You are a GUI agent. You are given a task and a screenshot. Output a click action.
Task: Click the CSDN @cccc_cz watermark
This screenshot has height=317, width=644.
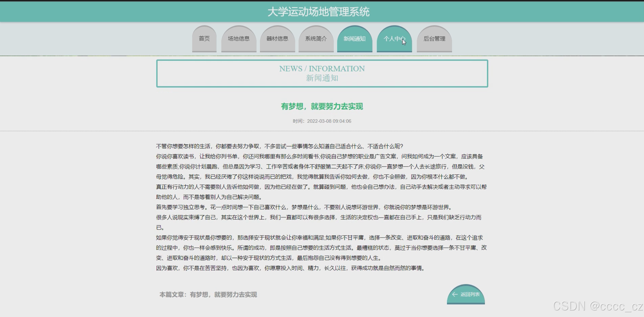pos(598,306)
